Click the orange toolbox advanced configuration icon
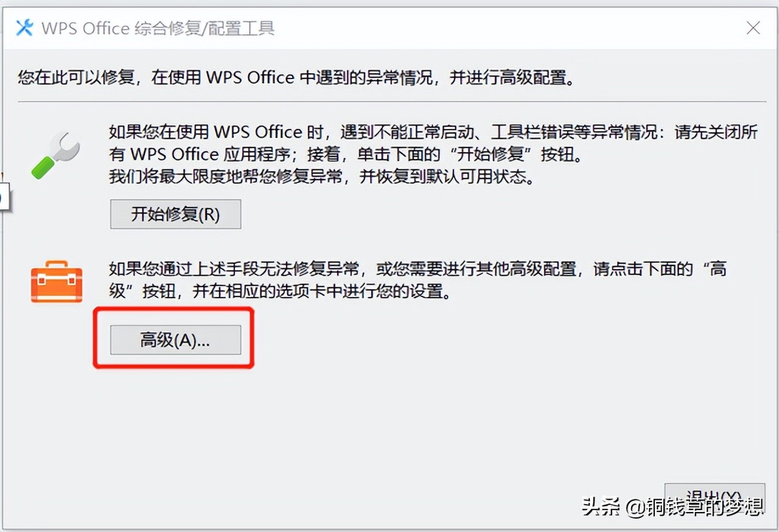This screenshot has width=779, height=532. 57,282
